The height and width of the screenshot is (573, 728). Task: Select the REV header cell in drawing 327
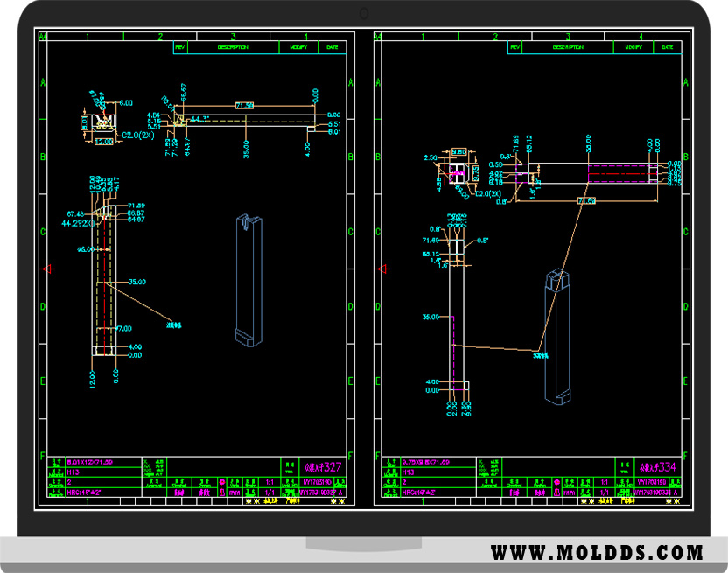pyautogui.click(x=180, y=47)
